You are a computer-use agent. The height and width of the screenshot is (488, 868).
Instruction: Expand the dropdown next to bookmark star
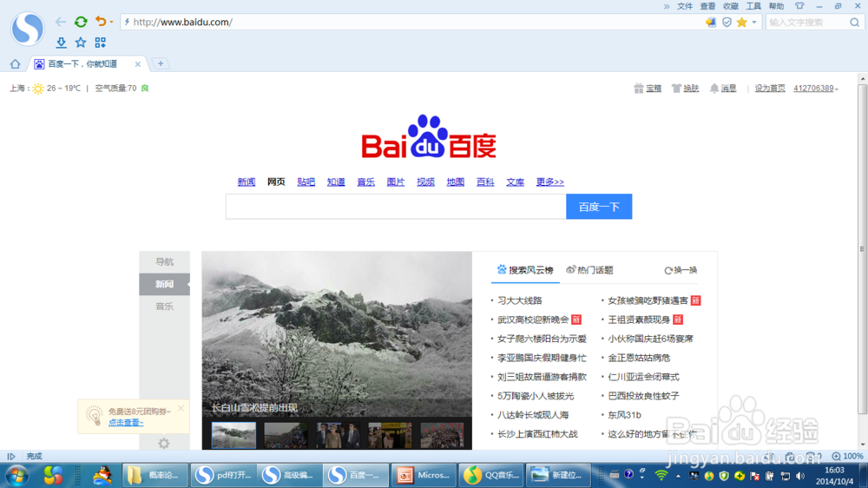(x=754, y=23)
